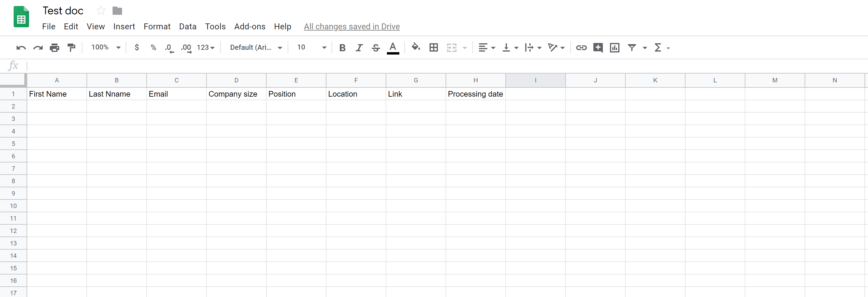The image size is (868, 297).
Task: Select column N header
Action: [x=835, y=80]
